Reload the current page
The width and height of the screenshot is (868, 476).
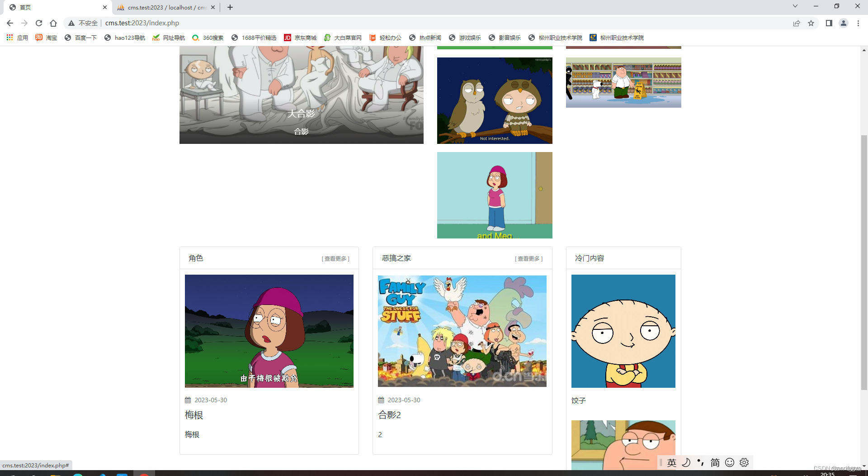coord(39,23)
